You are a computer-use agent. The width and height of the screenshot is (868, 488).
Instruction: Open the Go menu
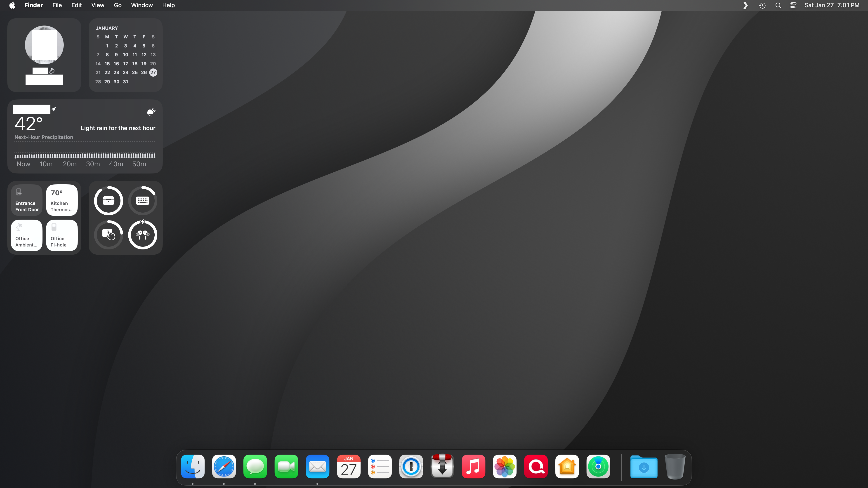point(118,5)
